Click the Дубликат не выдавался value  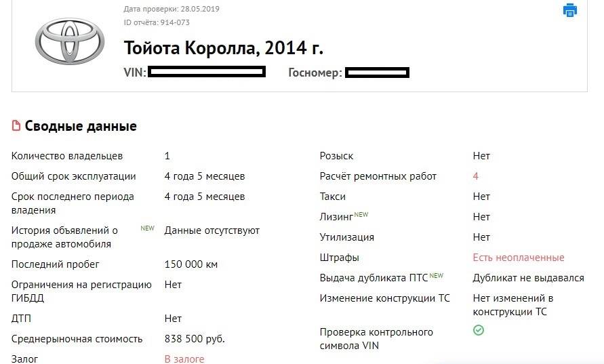pyautogui.click(x=528, y=278)
